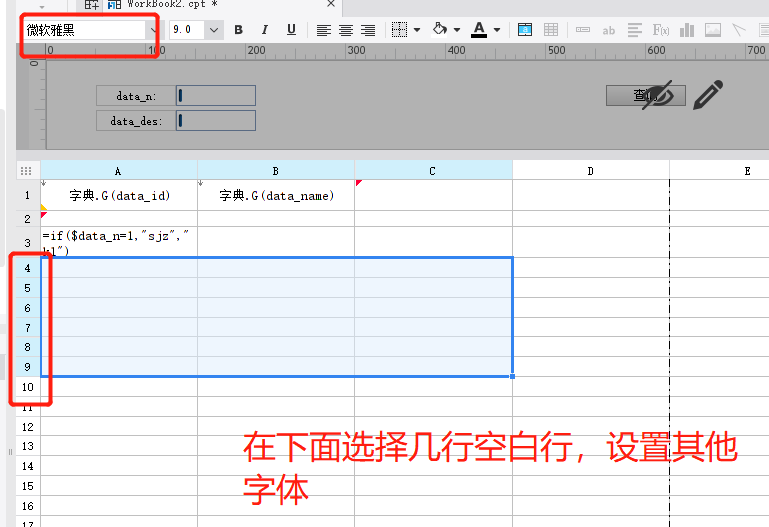Screen dimensions: 769x527
Task: Select row 13 header
Action: (x=28, y=447)
